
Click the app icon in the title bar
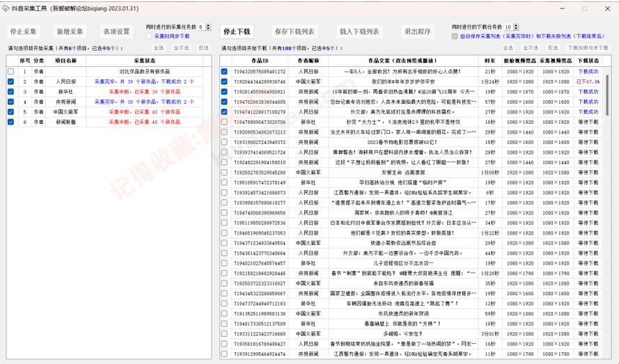6,8
